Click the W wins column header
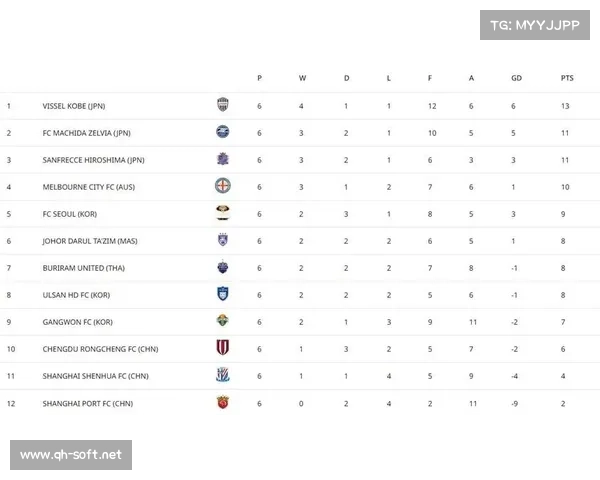600x480 pixels. click(x=302, y=78)
